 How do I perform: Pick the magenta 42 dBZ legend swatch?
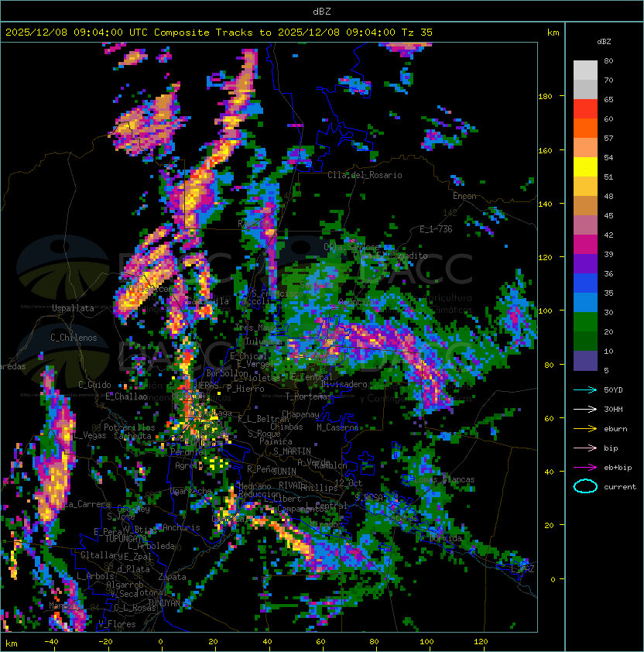pyautogui.click(x=585, y=244)
